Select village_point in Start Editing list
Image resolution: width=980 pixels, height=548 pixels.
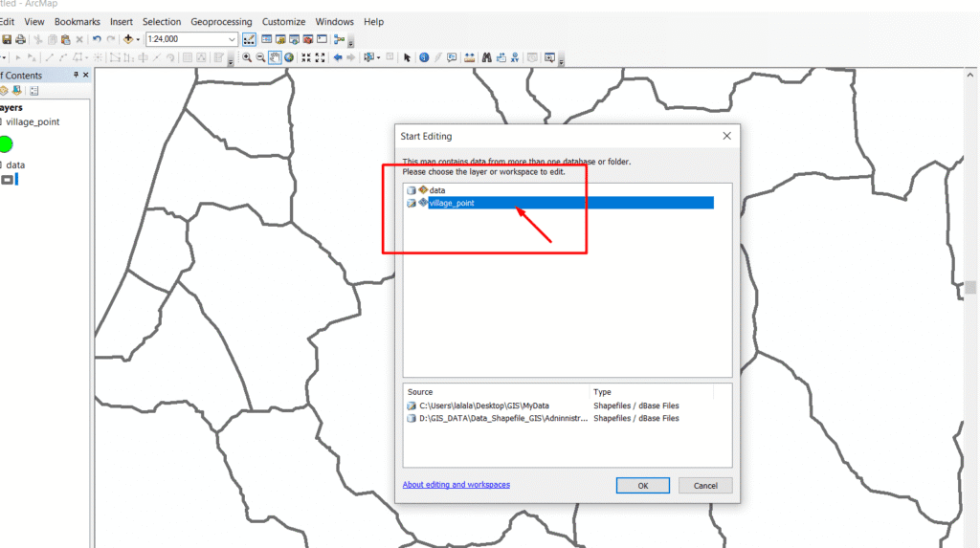click(570, 203)
